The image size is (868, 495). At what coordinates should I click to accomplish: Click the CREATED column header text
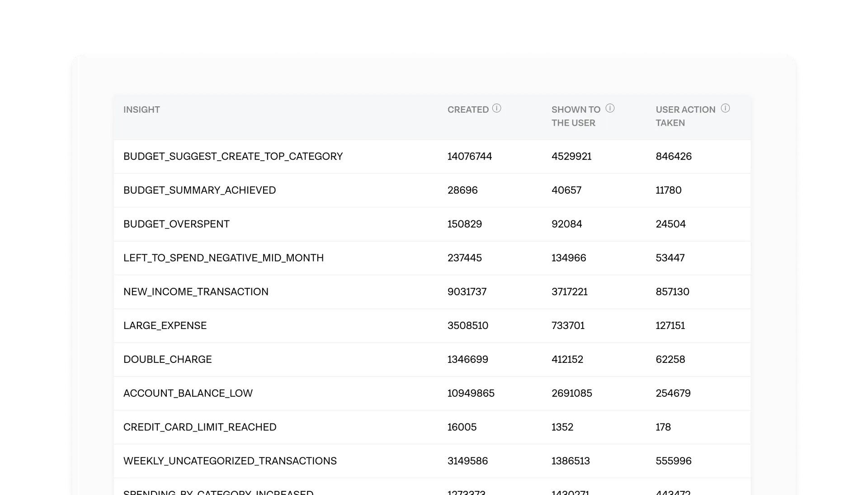coord(468,110)
